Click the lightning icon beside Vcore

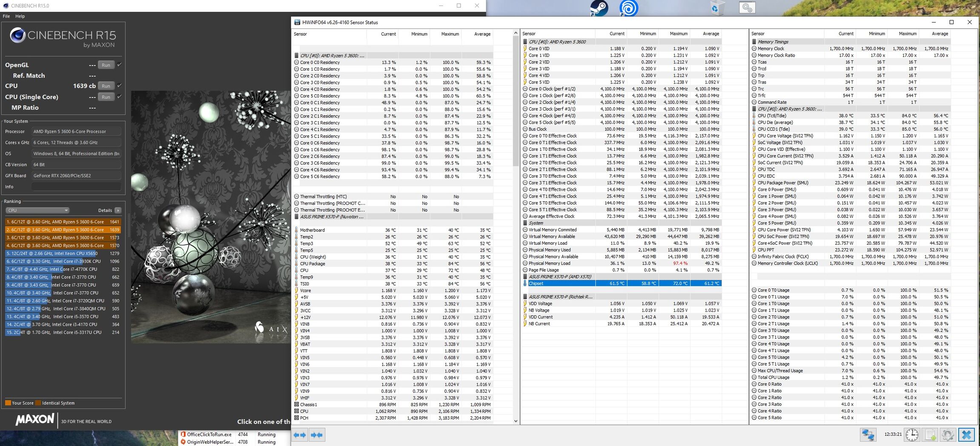click(296, 290)
